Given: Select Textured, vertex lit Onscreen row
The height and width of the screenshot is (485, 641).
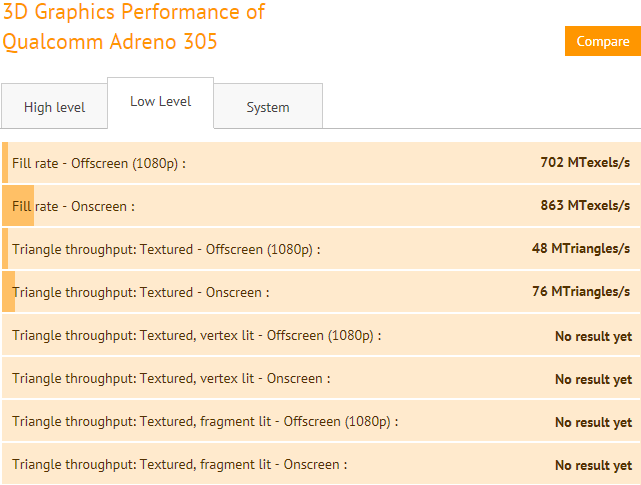Looking at the screenshot, I should [321, 377].
